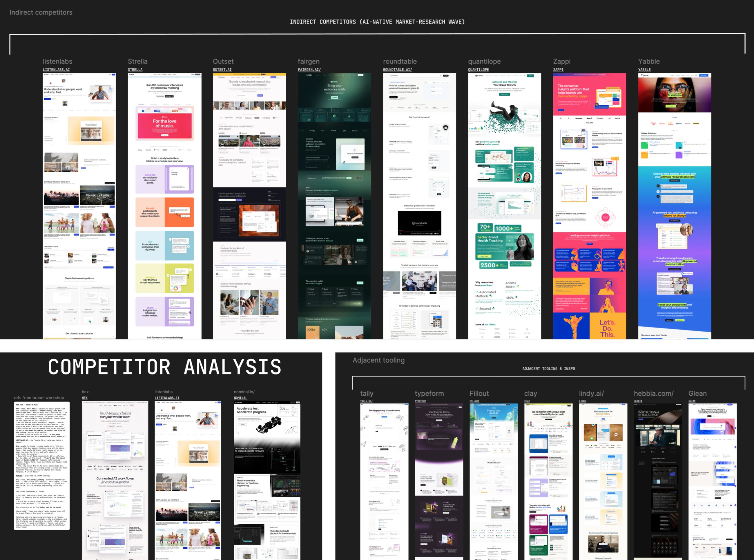Open the CLAY link
The width and height of the screenshot is (754, 560).
point(527,401)
